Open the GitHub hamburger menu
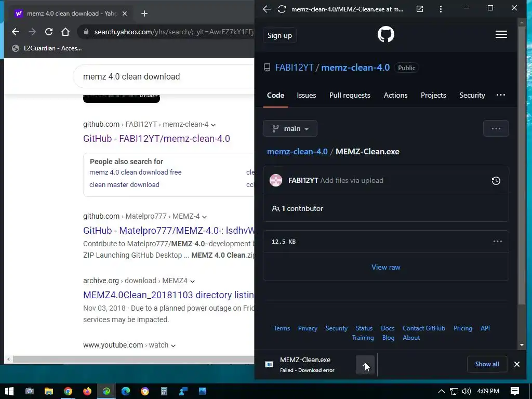 [x=501, y=34]
